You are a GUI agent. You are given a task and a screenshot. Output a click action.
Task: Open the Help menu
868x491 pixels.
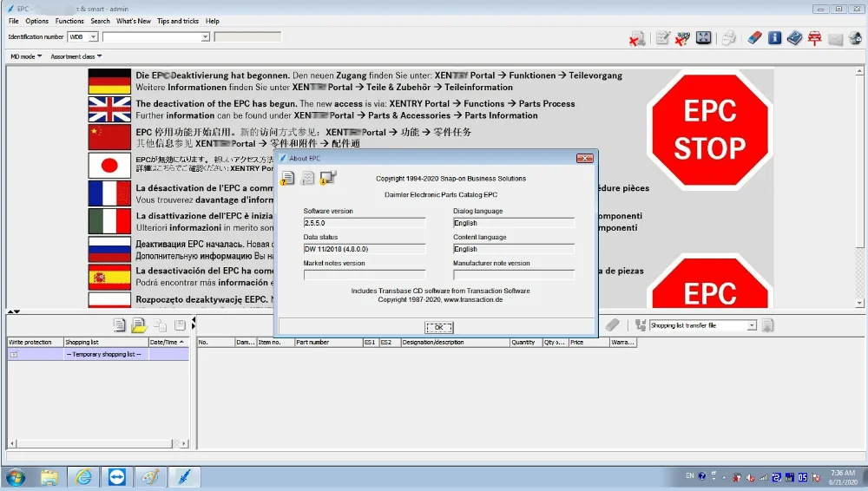pos(212,21)
